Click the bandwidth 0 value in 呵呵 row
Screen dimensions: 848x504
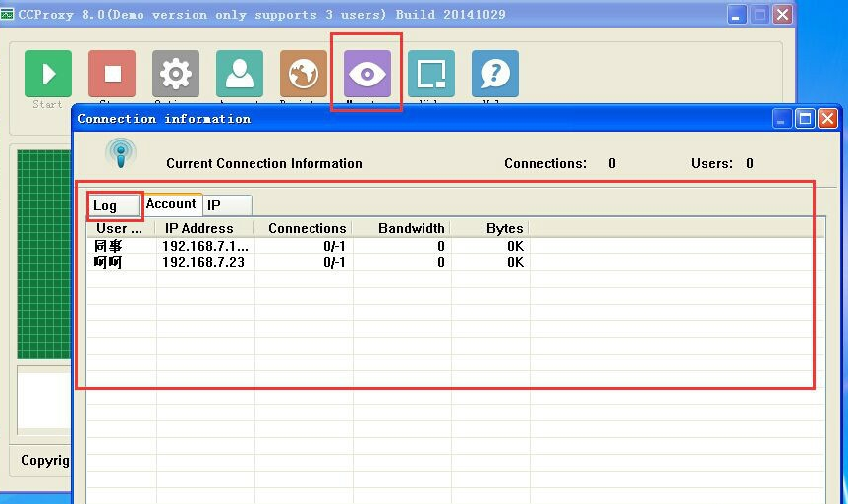[441, 263]
